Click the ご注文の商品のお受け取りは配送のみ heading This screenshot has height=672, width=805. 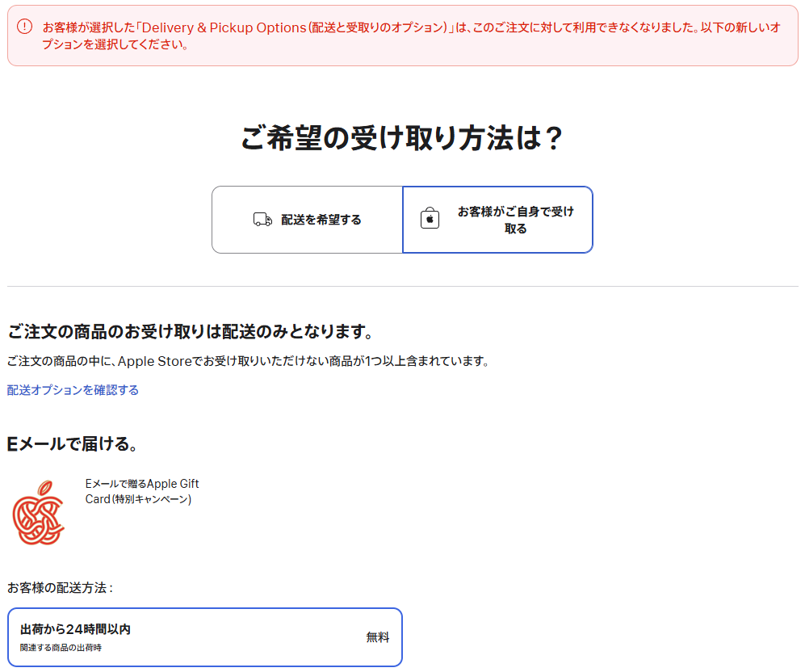tap(190, 332)
